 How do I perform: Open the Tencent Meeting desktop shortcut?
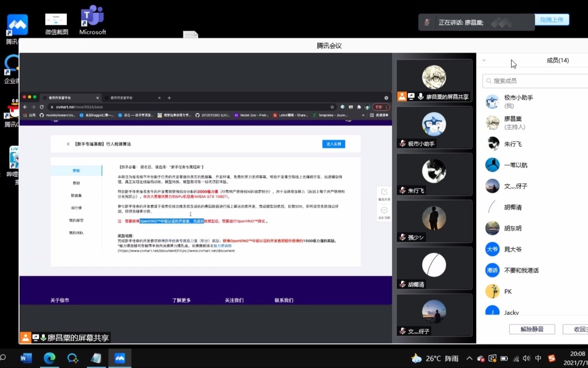tap(16, 29)
